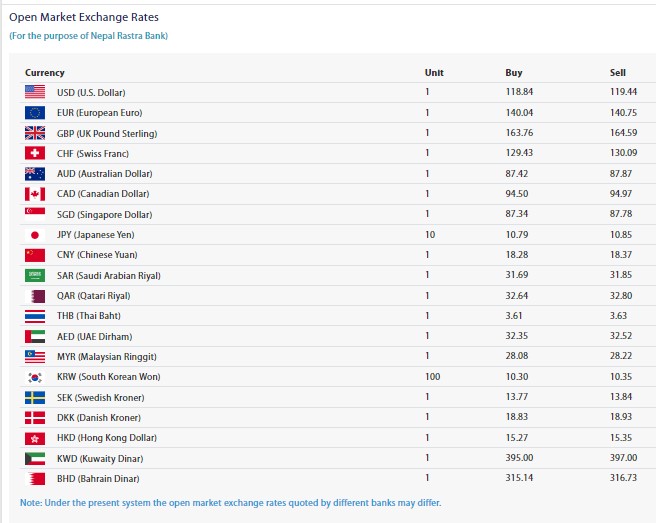The width and height of the screenshot is (656, 523).
Task: Select the Canadian maple leaf flag
Action: [x=35, y=194]
